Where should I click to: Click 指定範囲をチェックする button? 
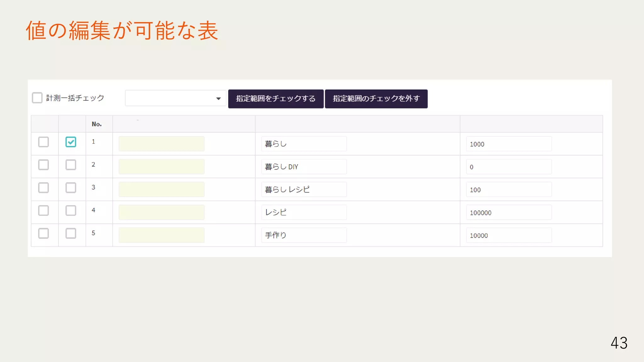pyautogui.click(x=276, y=99)
